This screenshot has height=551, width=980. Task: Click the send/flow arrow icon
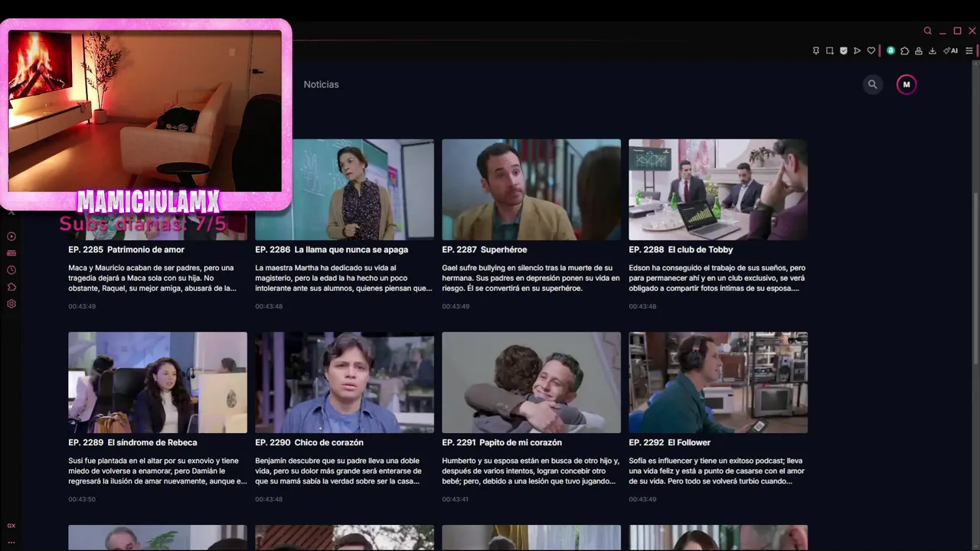[x=857, y=51]
